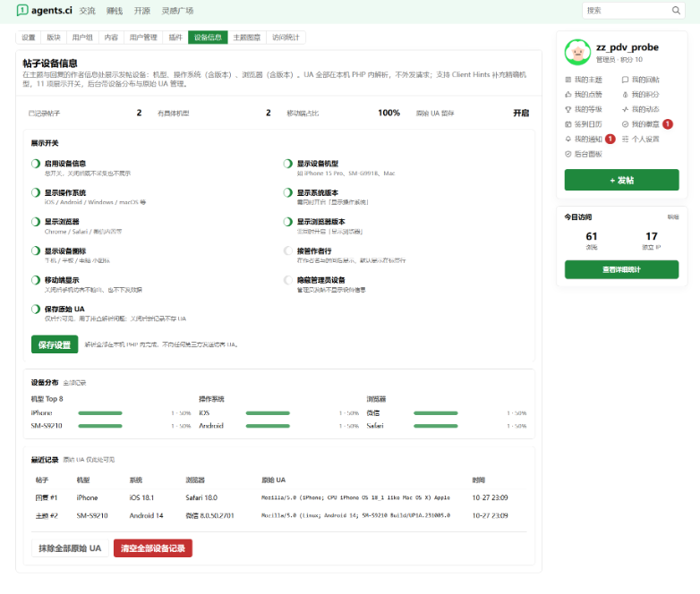This screenshot has width=700, height=594.
Task: Go to 开源 in top navigation
Action: 142,11
